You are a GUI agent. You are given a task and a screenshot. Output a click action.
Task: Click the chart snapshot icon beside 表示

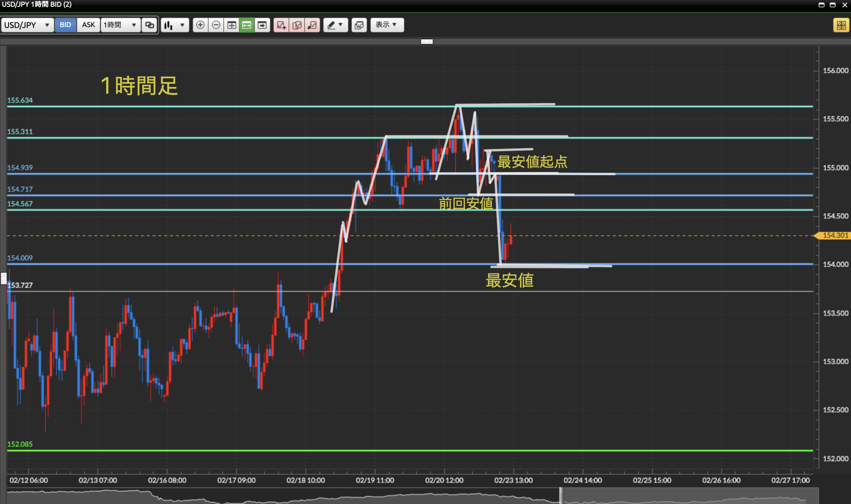click(x=359, y=25)
